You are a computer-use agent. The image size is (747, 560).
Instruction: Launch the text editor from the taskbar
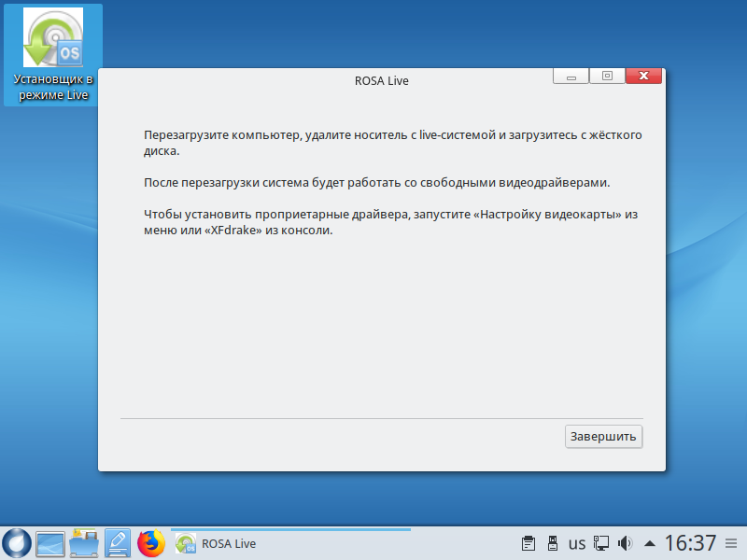click(118, 542)
